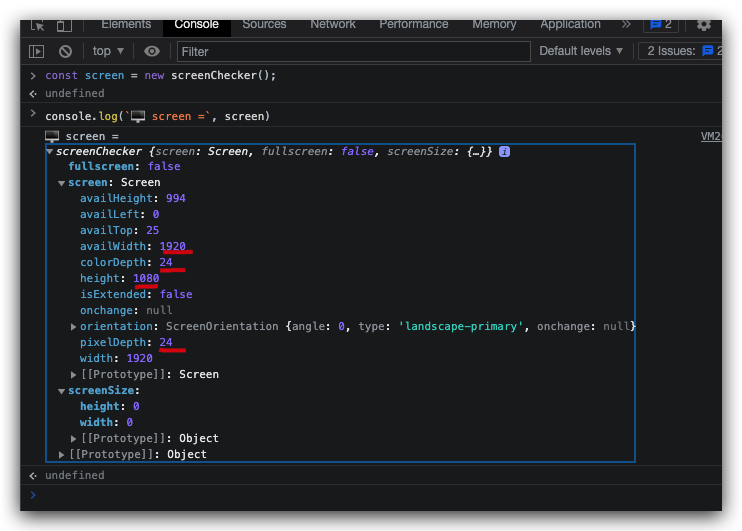742x531 pixels.
Task: Open the Default levels dropdown
Action: (581, 51)
